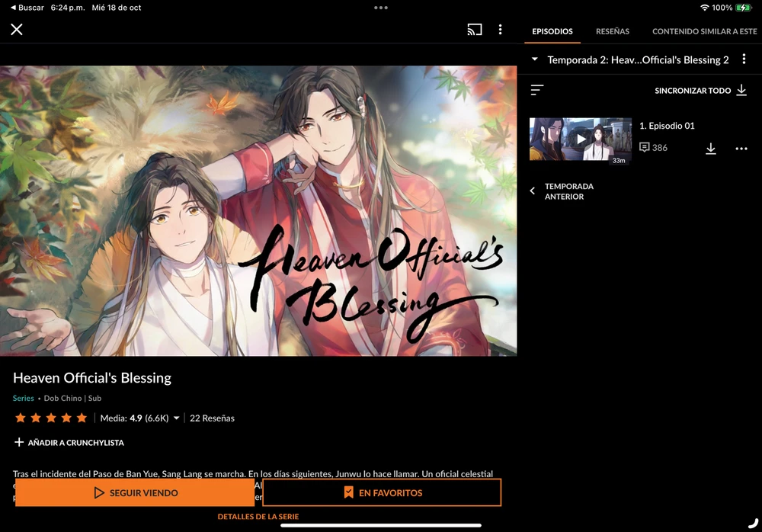Rate the series with the fifth star
The height and width of the screenshot is (532, 762).
point(82,418)
